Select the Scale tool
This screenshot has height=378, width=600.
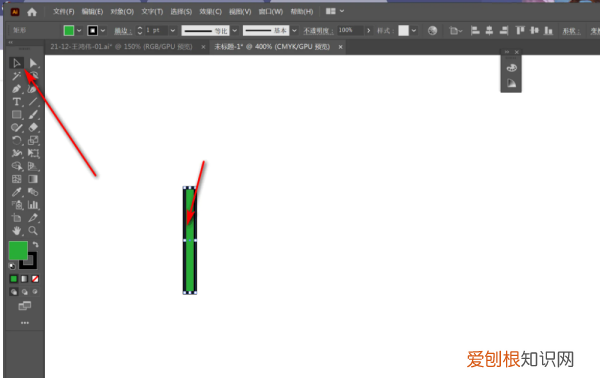click(33, 140)
